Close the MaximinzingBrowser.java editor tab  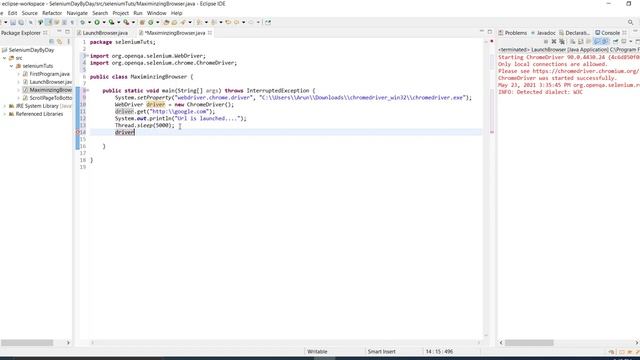[210, 33]
